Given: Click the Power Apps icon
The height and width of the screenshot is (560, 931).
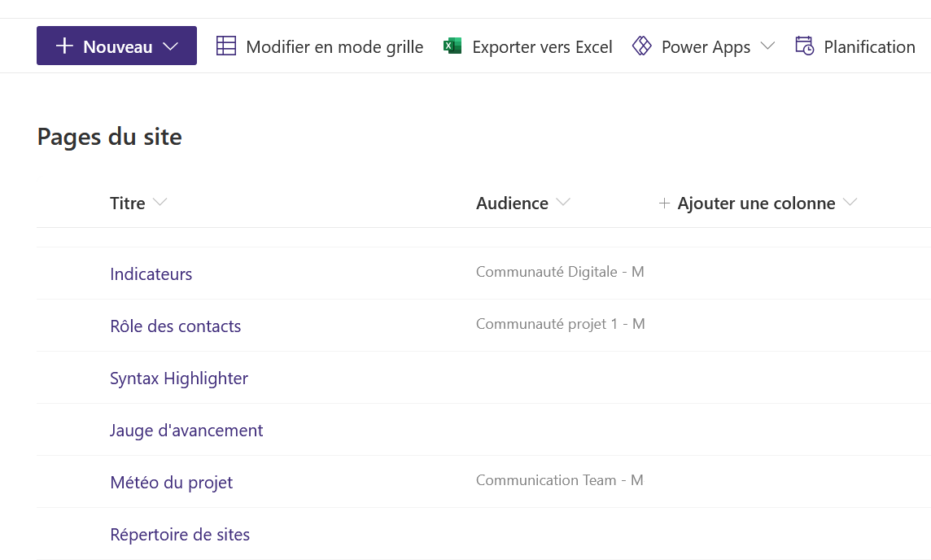Looking at the screenshot, I should (642, 46).
